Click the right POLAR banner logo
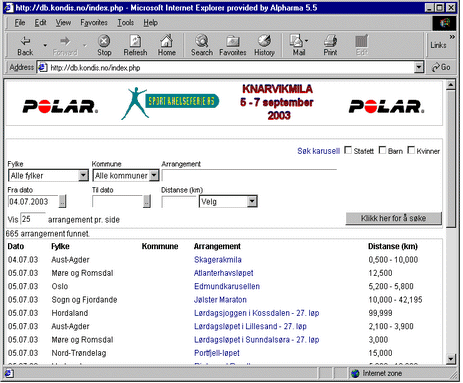Screen dimensions: 463x383 coord(387,106)
